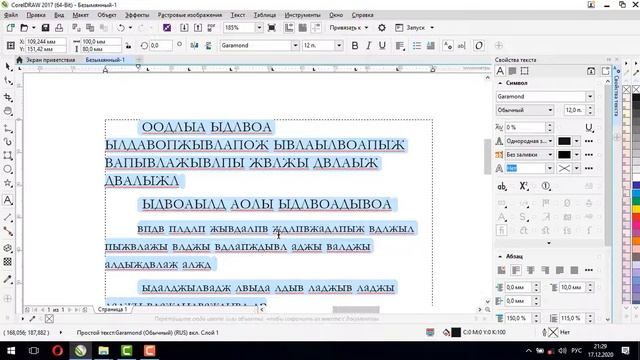The image size is (640, 360).
Task: Click the Export icon
Action: pos(198,28)
